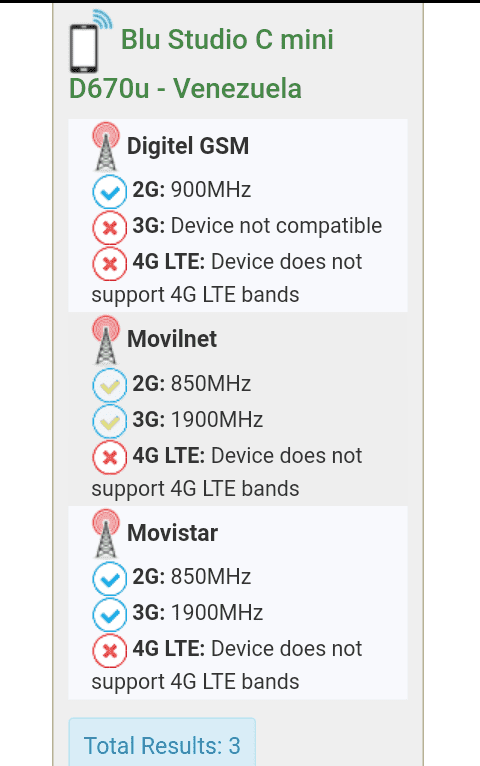Image resolution: width=480 pixels, height=766 pixels.
Task: Click the Device not compatible text for Digitel 3G
Action: (x=276, y=226)
